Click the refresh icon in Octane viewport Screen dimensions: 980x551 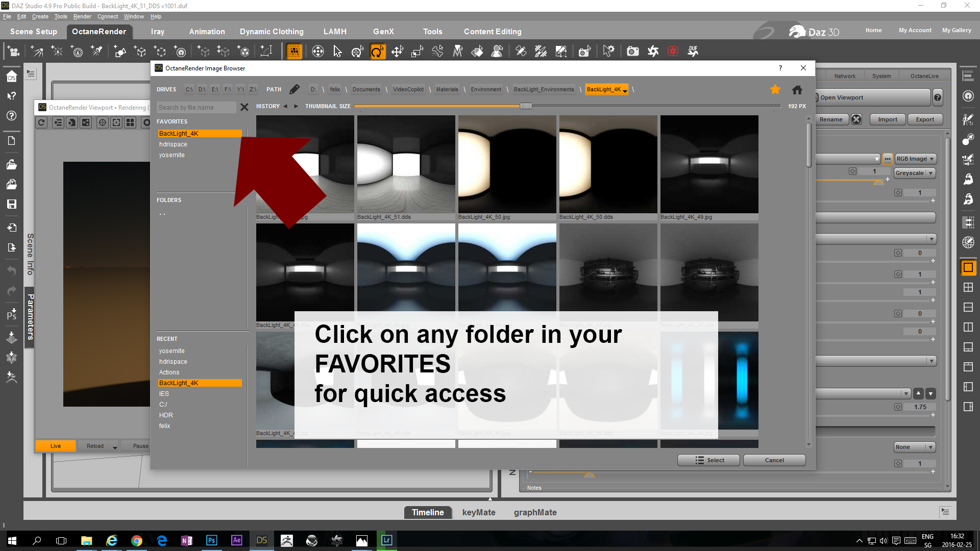click(42, 122)
